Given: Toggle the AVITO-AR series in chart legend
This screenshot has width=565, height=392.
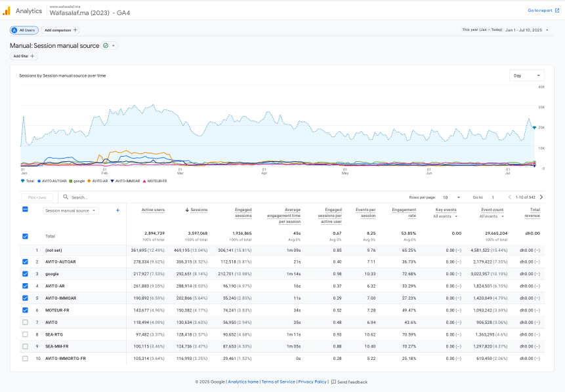Looking at the screenshot, I should [x=97, y=181].
